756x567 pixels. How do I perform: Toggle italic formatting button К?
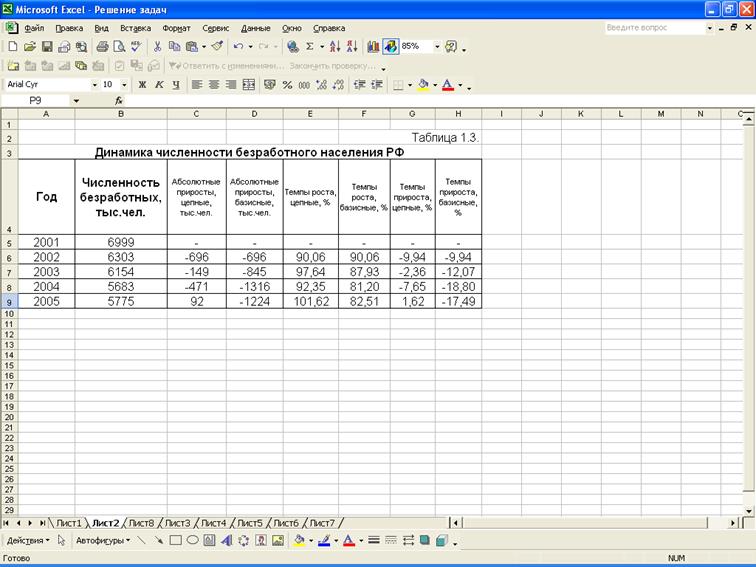coord(159,85)
